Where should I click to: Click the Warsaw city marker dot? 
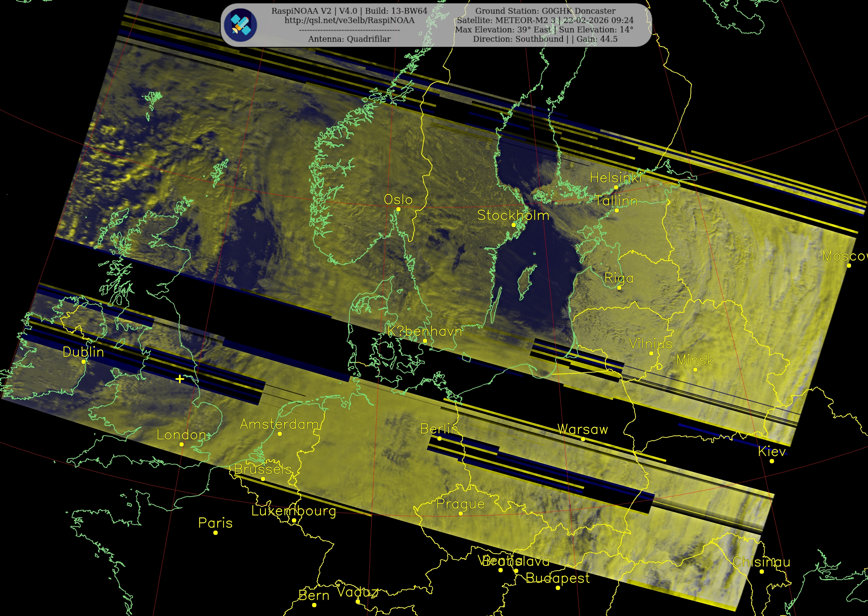pos(583,439)
